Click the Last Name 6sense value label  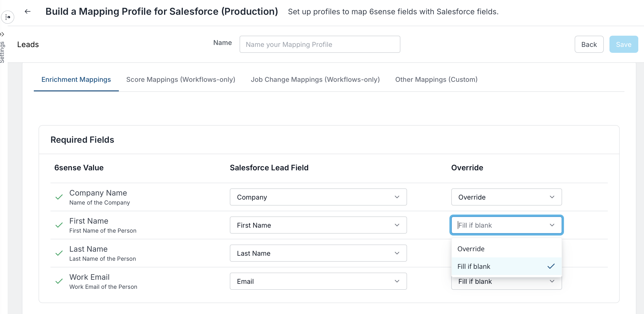[x=88, y=249]
